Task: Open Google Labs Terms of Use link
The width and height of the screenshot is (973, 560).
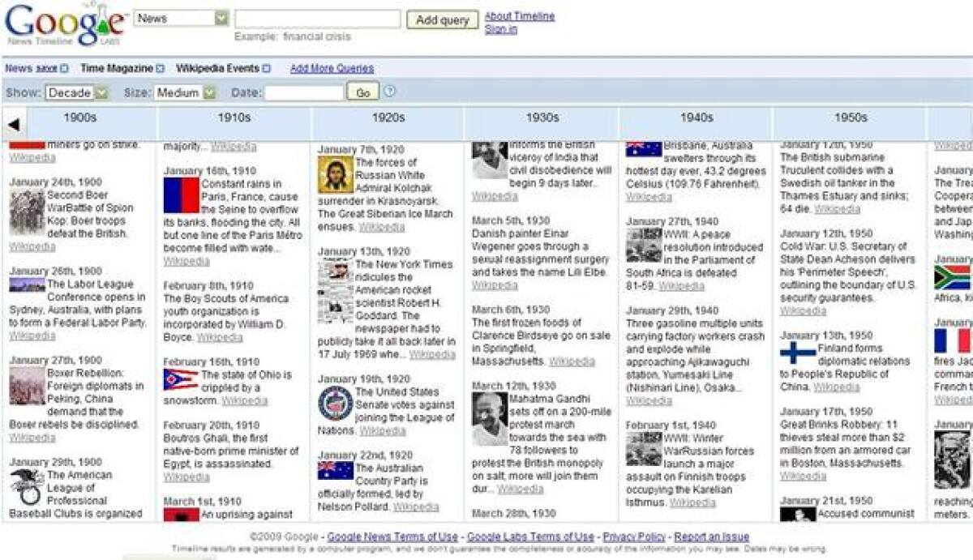Action: click(530, 536)
